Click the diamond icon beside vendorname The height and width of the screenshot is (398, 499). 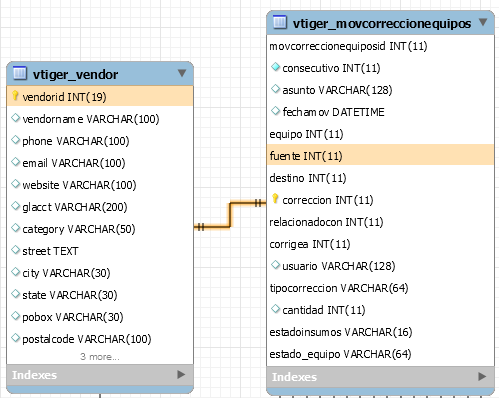point(15,118)
